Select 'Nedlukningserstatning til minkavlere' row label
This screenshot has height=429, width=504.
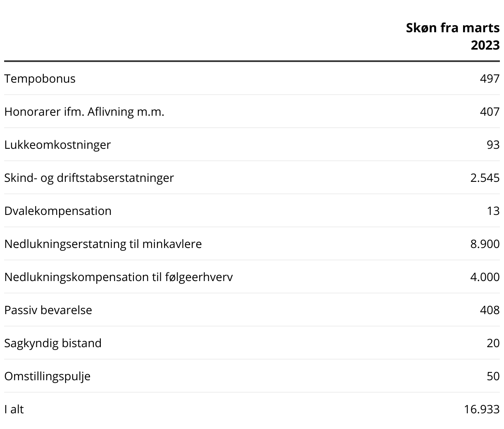tap(103, 244)
